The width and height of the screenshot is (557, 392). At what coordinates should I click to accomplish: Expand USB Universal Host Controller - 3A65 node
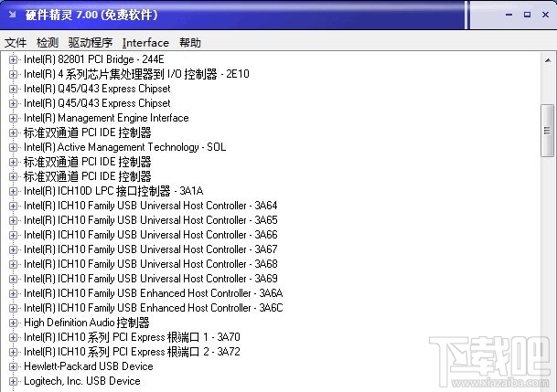coord(13,220)
